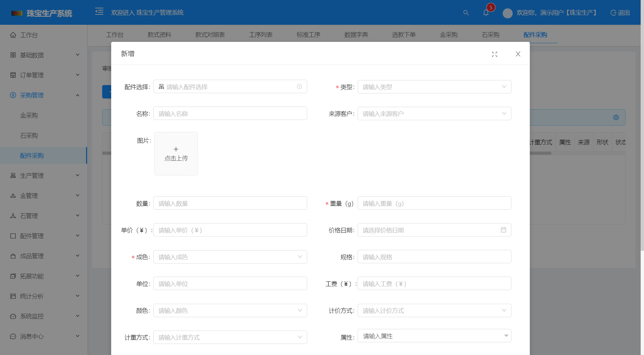644x355 pixels.
Task: Open the global search magnifier icon
Action: [466, 13]
